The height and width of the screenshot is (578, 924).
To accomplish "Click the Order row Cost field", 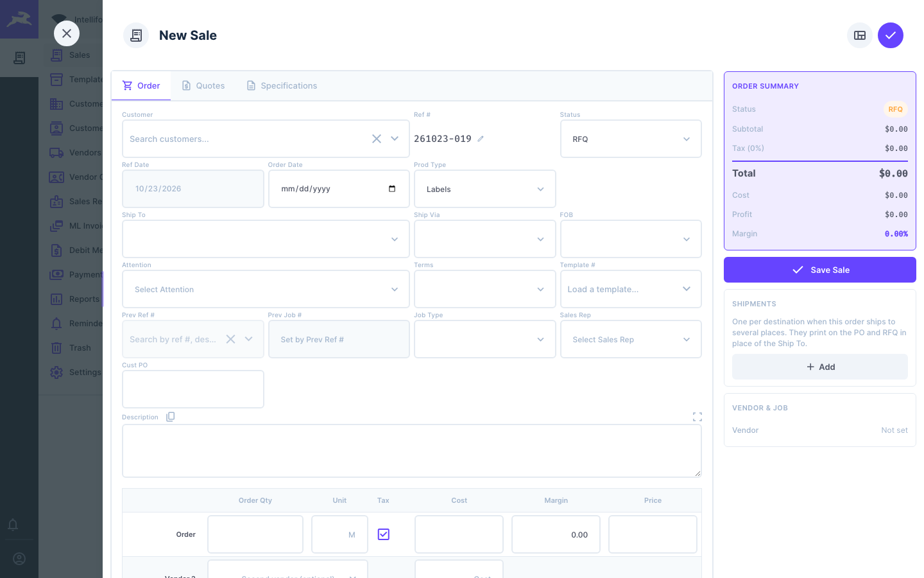I will pos(459,534).
